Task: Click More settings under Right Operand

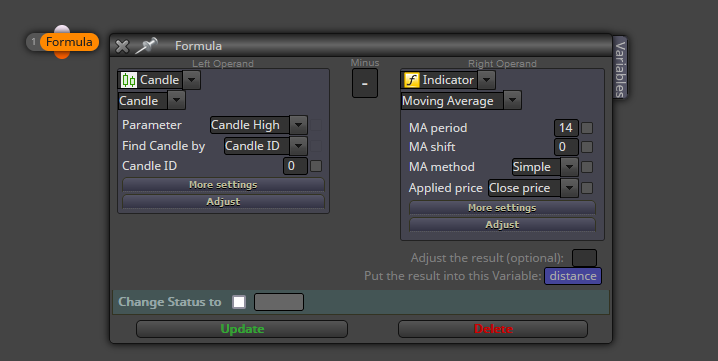Action: click(502, 208)
